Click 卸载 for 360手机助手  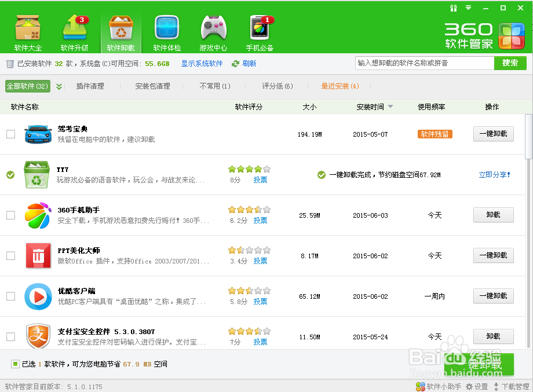[x=493, y=215]
